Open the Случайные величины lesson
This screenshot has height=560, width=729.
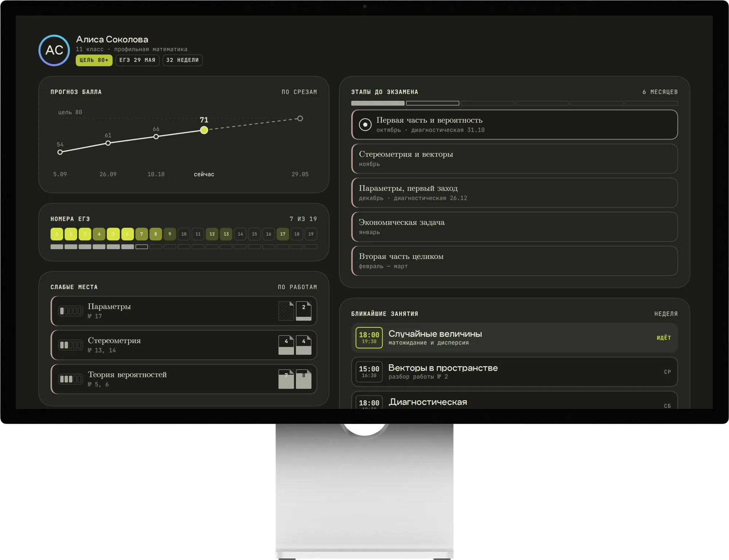click(515, 338)
